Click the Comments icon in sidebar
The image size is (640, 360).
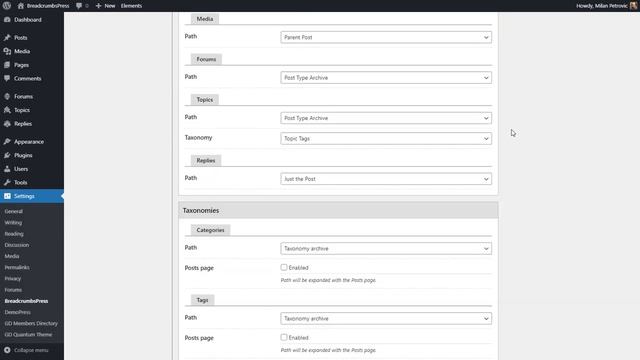pyautogui.click(x=7, y=78)
